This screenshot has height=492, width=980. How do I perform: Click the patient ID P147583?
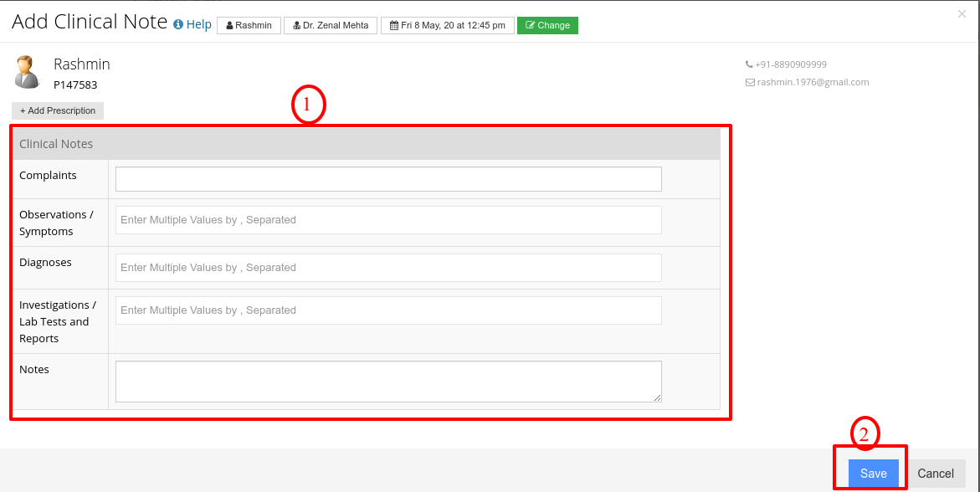[75, 85]
